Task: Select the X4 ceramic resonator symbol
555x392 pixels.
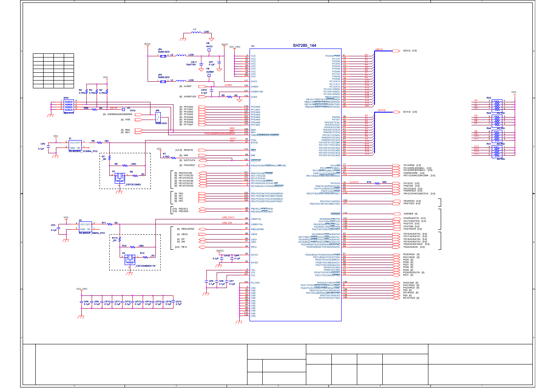Action: point(129,259)
